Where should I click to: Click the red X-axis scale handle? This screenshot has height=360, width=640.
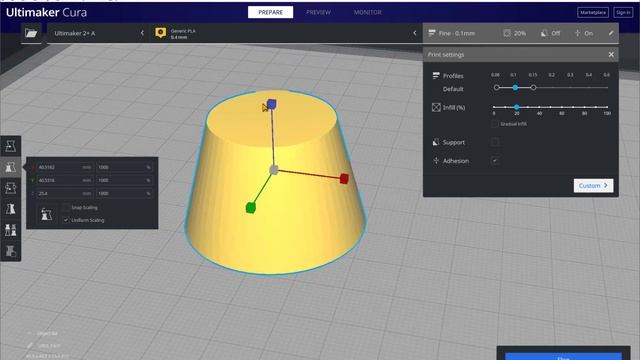(x=344, y=179)
